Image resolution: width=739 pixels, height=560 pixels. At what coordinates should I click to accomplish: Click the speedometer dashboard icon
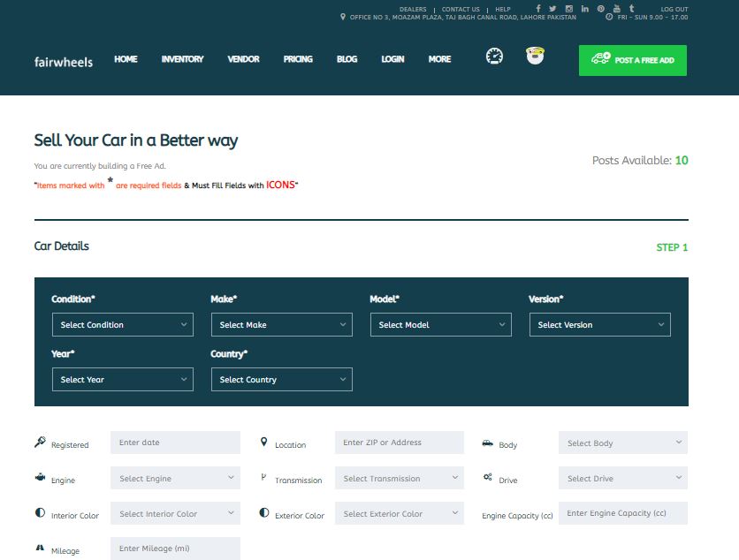[x=494, y=57]
